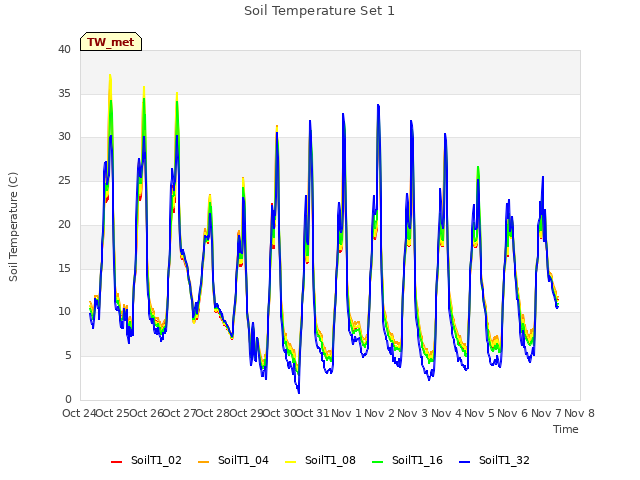Click the Oct 24 x-axis tick label
Screen dimensions: 640x480
pos(79,413)
